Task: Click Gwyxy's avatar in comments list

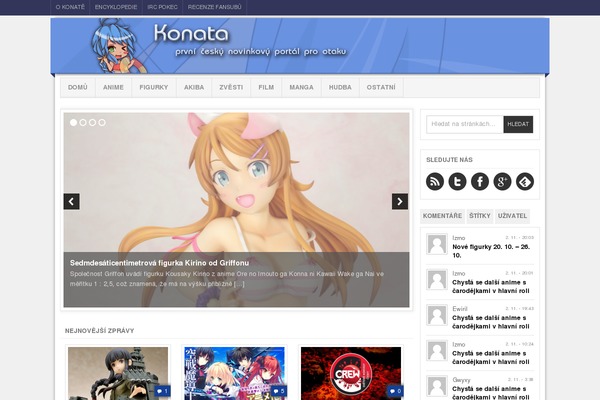Action: tap(437, 386)
